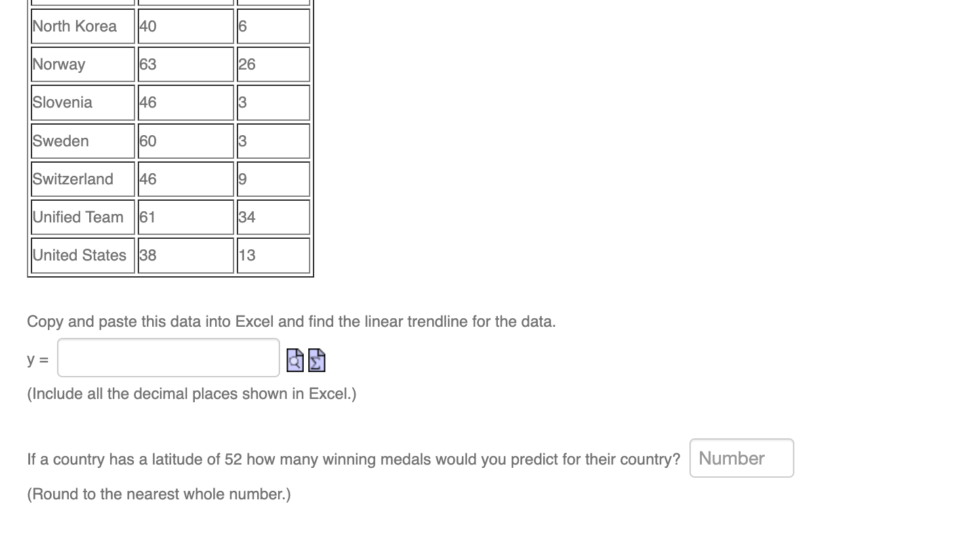Select the latitude 52 question text

[x=353, y=459]
